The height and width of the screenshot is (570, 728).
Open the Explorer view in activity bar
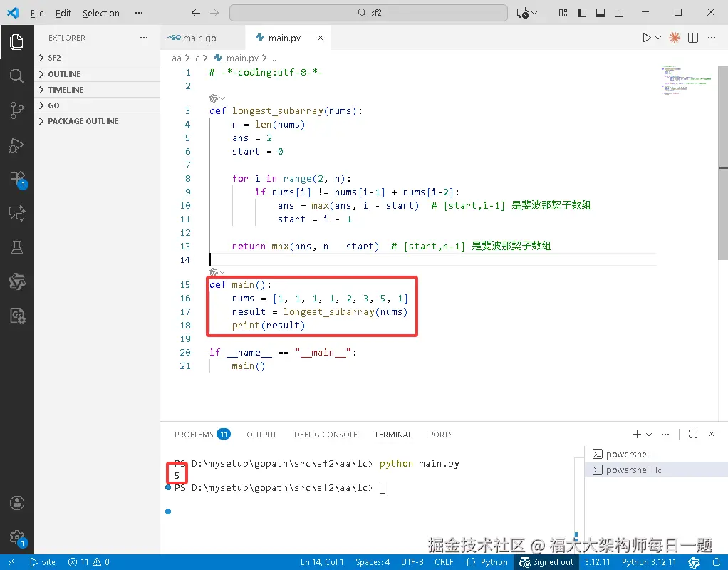(16, 42)
